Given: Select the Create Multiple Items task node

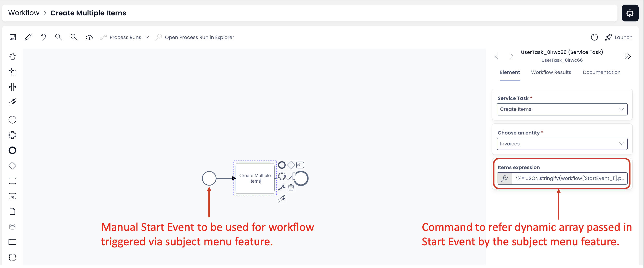Looking at the screenshot, I should 255,178.
